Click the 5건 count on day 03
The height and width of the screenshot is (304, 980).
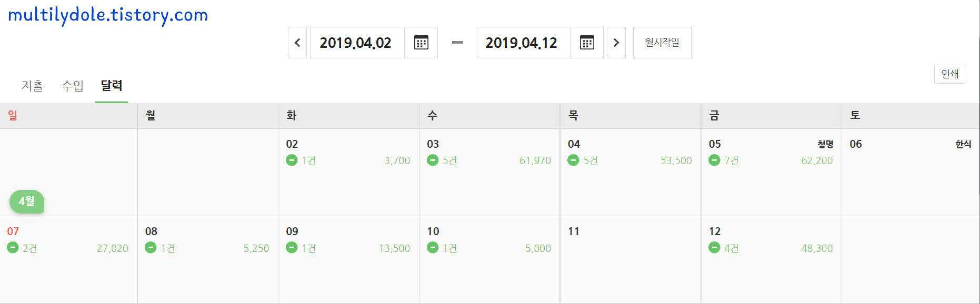point(450,161)
